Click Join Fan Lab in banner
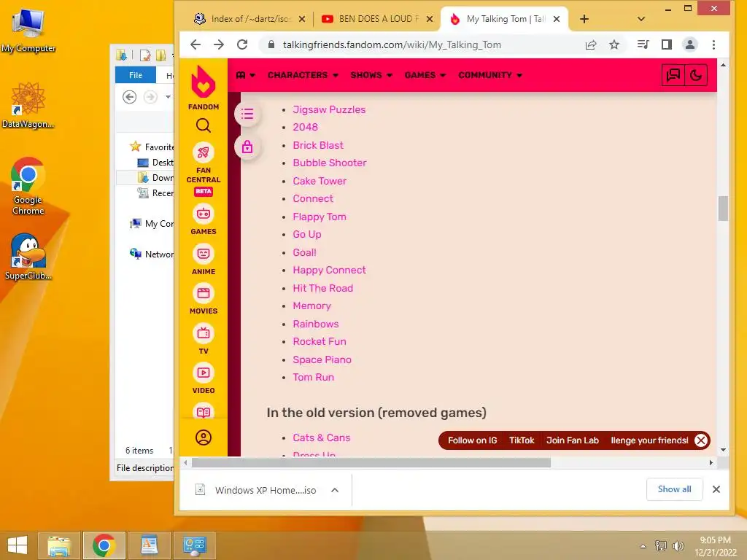 (572, 440)
